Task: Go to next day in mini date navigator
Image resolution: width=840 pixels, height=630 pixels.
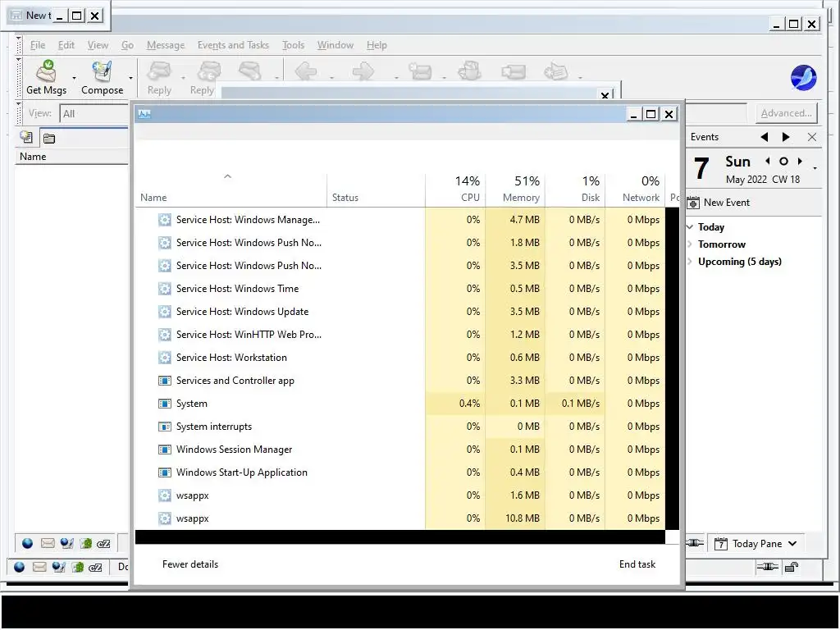Action: 800,162
